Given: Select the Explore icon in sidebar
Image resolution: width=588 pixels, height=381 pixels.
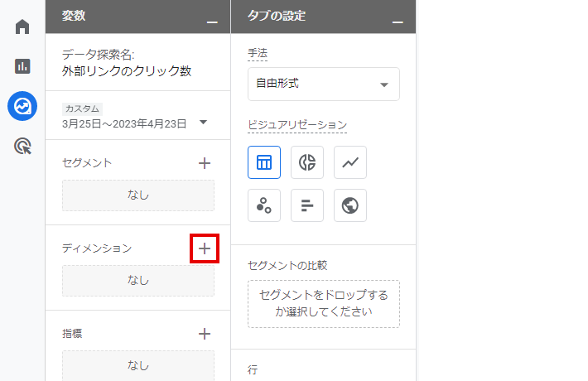Looking at the screenshot, I should tap(22, 106).
